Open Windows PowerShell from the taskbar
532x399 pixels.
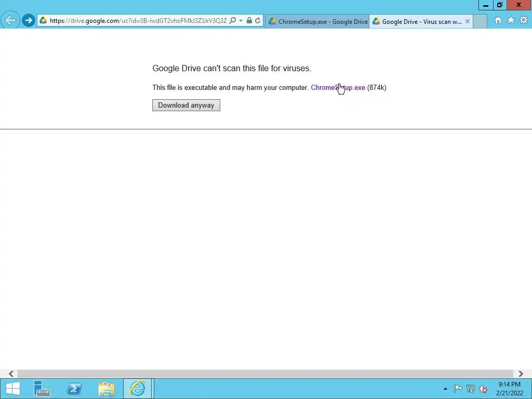(74, 389)
